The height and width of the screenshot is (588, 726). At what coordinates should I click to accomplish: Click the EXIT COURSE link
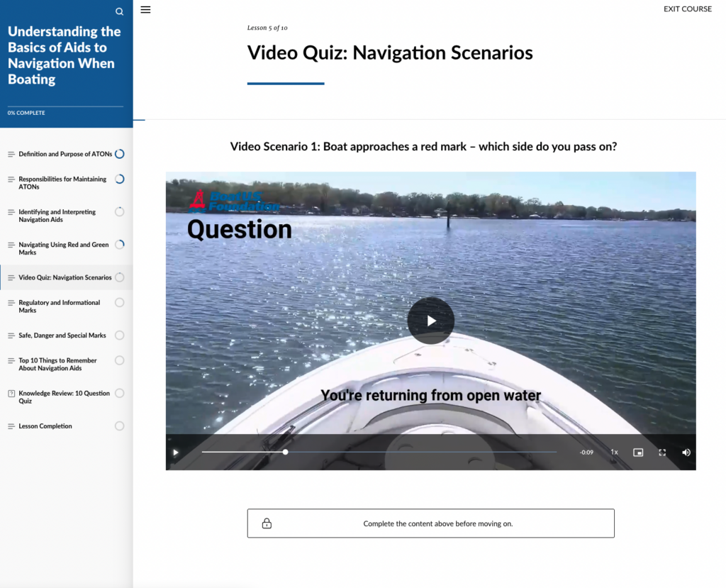coord(687,9)
